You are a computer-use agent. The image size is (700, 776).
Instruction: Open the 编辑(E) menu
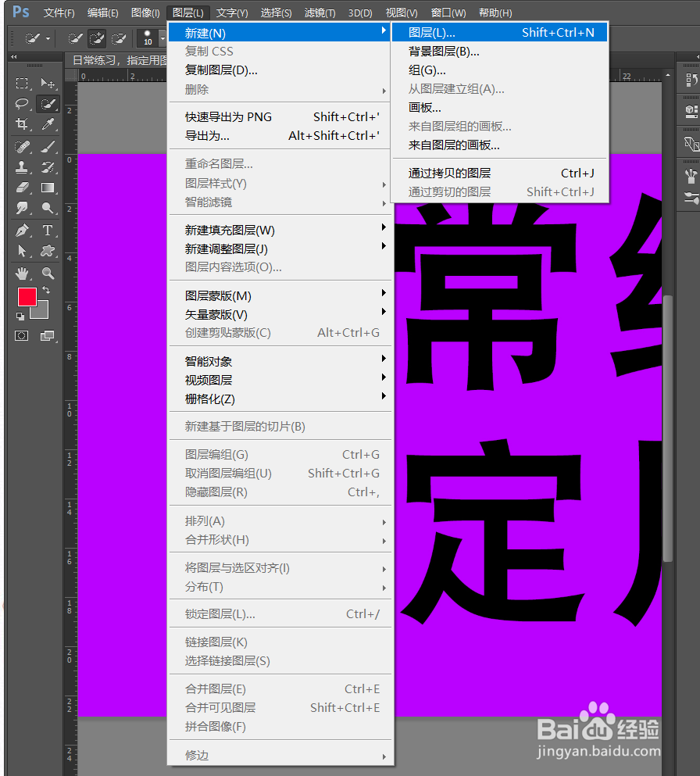103,13
